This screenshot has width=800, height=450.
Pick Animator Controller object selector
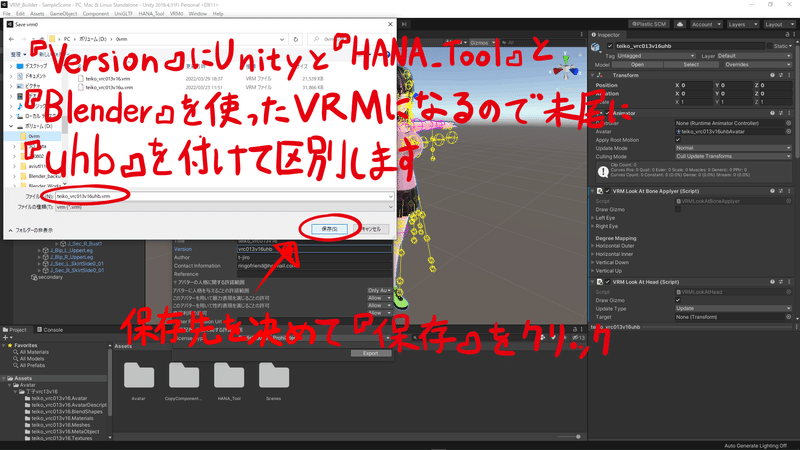pyautogui.click(x=788, y=123)
